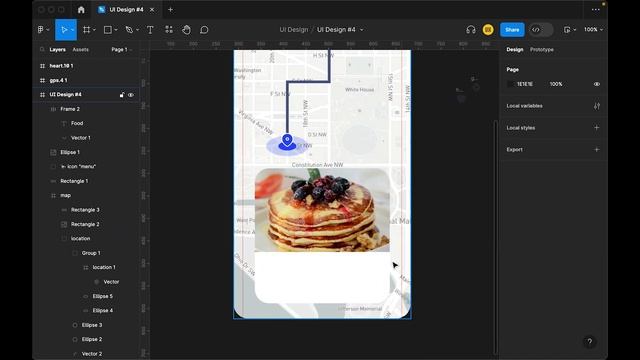This screenshot has height=360, width=640.
Task: Click the Local styles label
Action: tap(520, 128)
